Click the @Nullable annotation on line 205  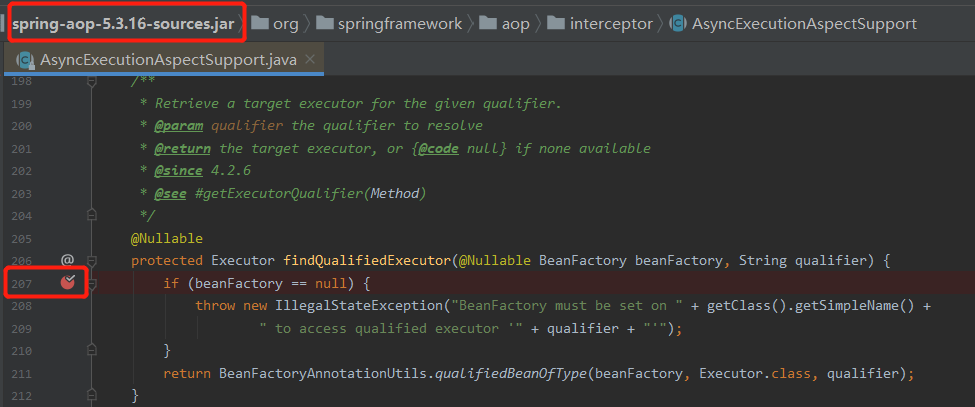[x=167, y=238]
